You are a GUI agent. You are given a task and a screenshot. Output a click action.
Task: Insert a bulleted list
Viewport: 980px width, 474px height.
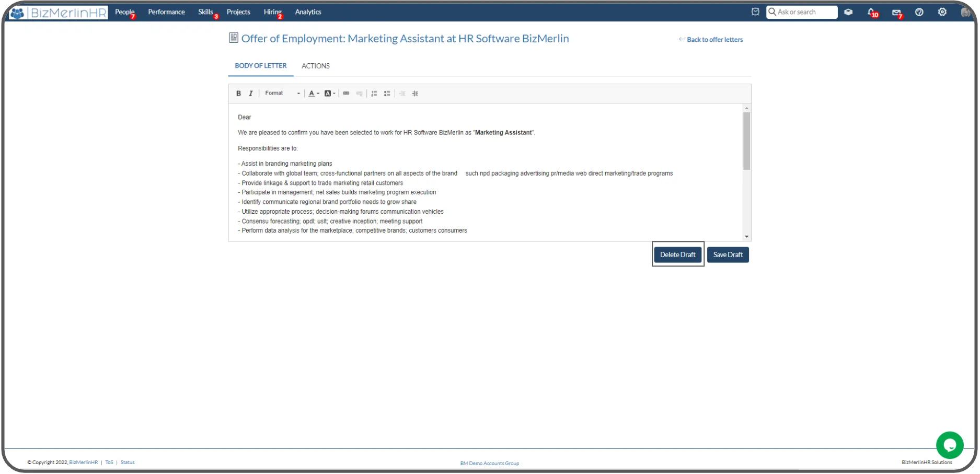coord(387,94)
